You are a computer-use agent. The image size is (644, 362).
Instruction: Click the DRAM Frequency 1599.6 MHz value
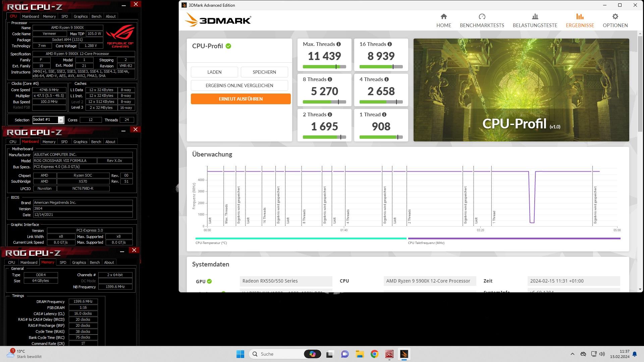(83, 302)
